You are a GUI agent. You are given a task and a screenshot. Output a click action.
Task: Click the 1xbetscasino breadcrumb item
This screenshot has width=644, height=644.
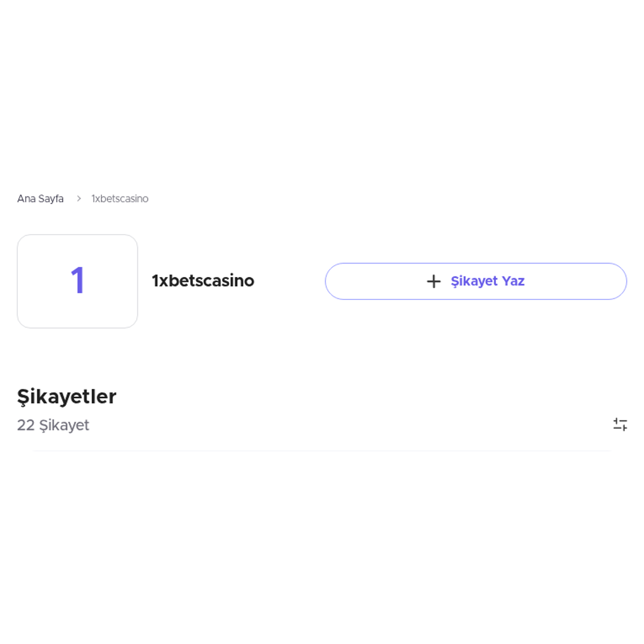click(x=120, y=199)
